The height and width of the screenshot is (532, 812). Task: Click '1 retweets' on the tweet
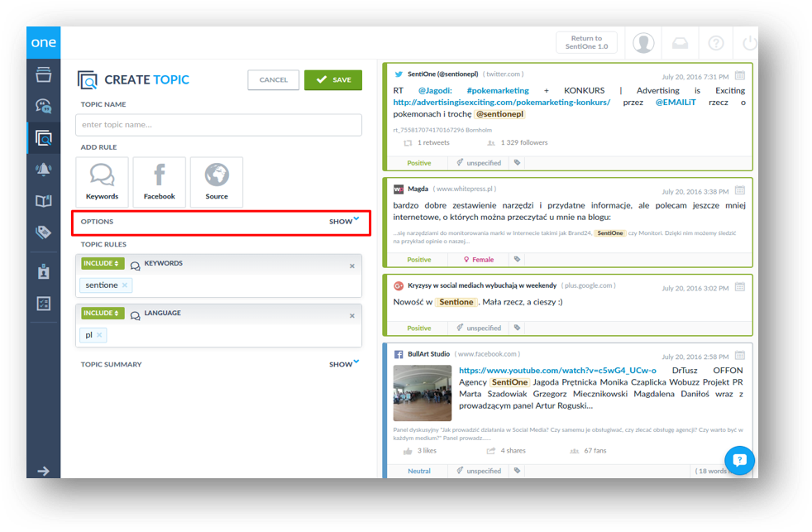tap(433, 142)
